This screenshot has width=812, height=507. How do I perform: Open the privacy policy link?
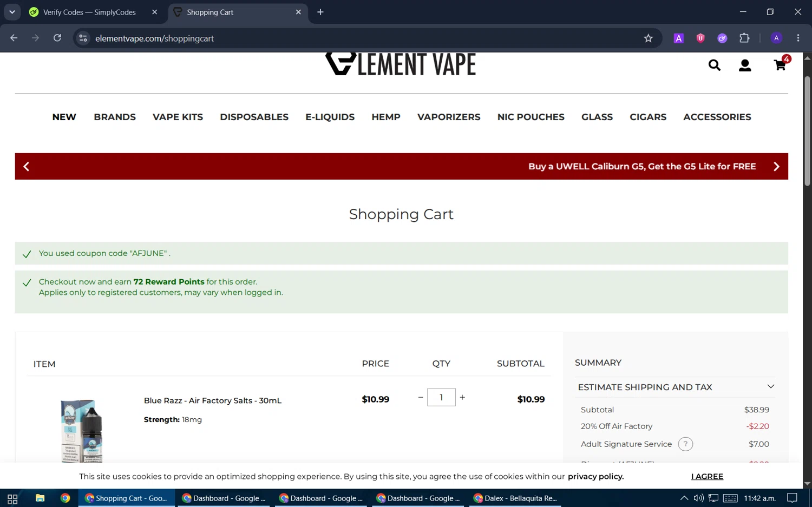(x=595, y=476)
